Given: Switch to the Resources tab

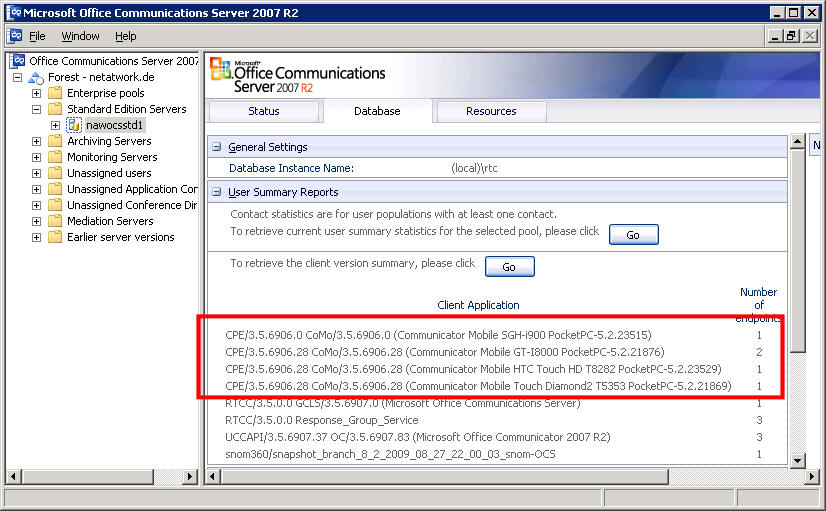Looking at the screenshot, I should (x=491, y=111).
